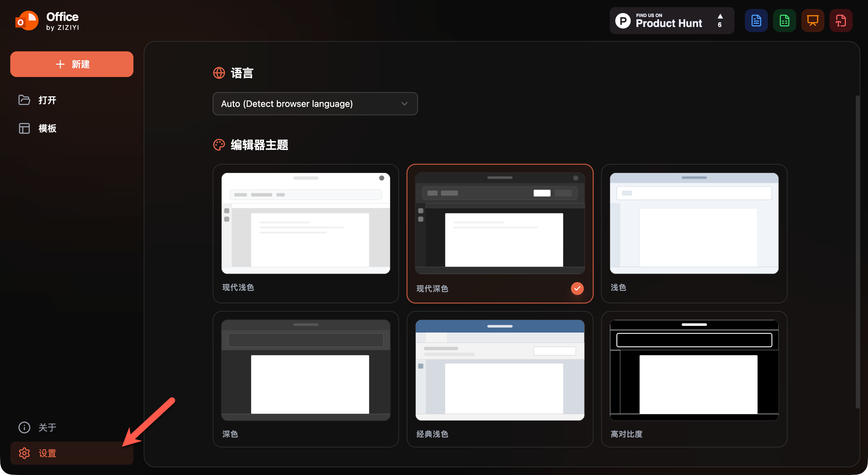Click the blue document app icon
The height and width of the screenshot is (475, 868).
click(756, 21)
